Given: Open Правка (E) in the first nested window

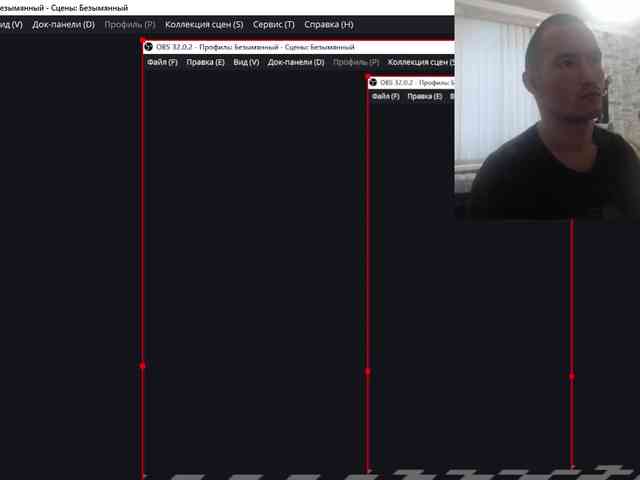Looking at the screenshot, I should [205, 62].
